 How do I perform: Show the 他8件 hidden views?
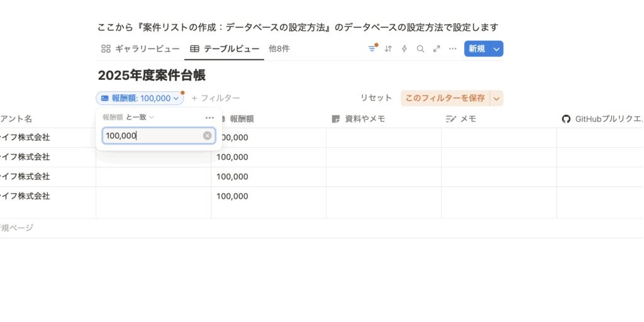[x=279, y=49]
